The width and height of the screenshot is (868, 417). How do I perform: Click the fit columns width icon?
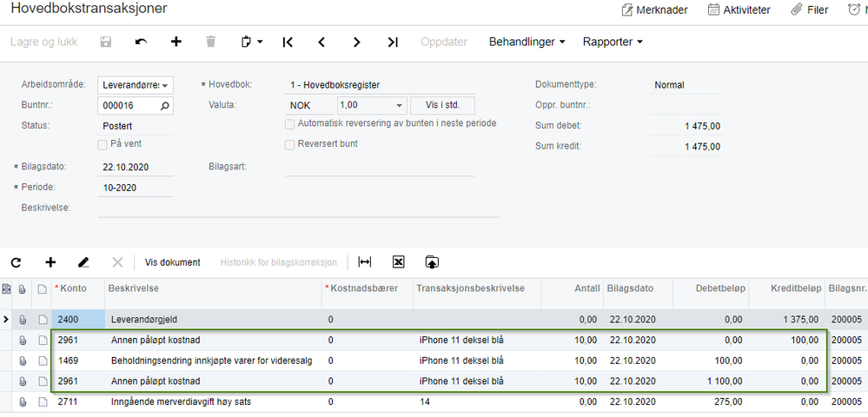point(365,261)
